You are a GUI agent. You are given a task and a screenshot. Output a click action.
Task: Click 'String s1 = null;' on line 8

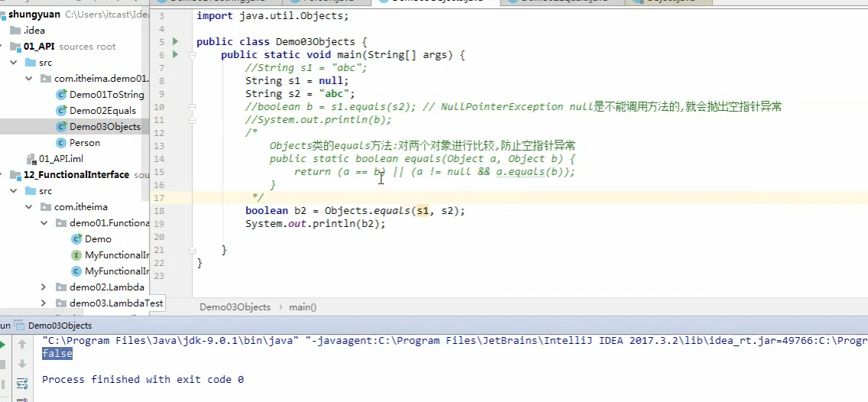297,81
